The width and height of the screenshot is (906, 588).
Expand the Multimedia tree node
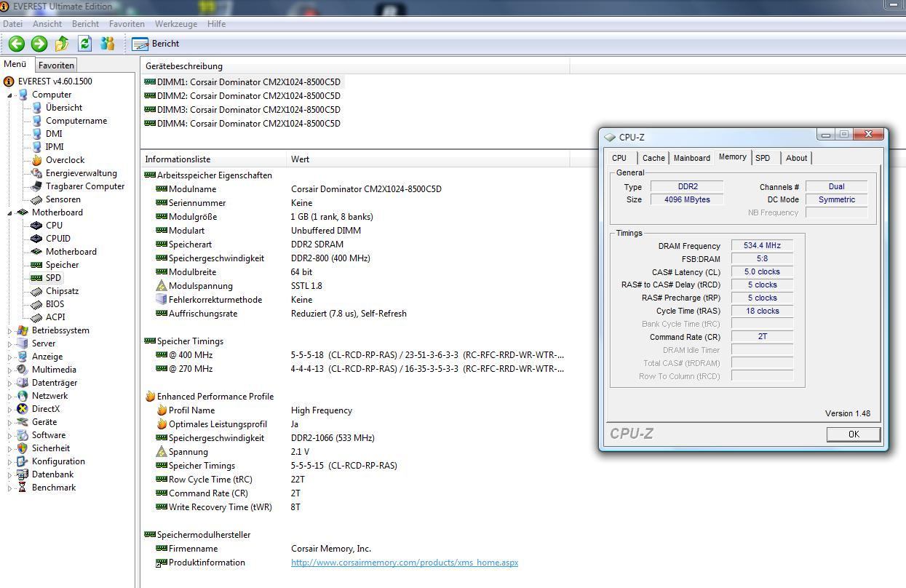(x=10, y=370)
